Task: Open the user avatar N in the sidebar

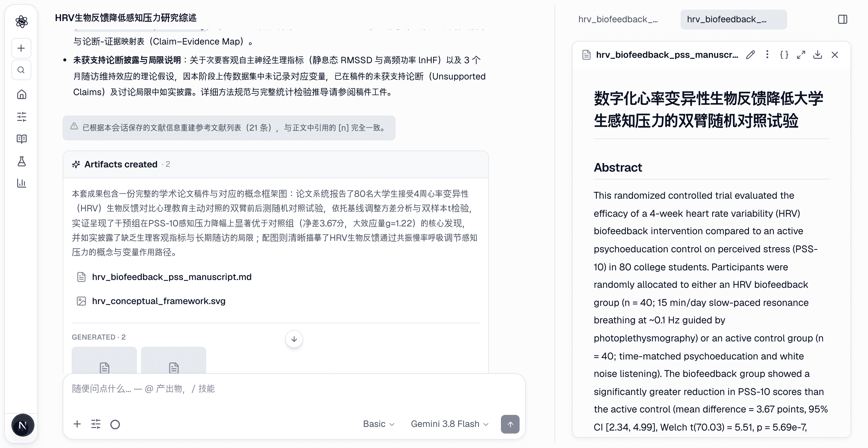Action: [x=23, y=425]
